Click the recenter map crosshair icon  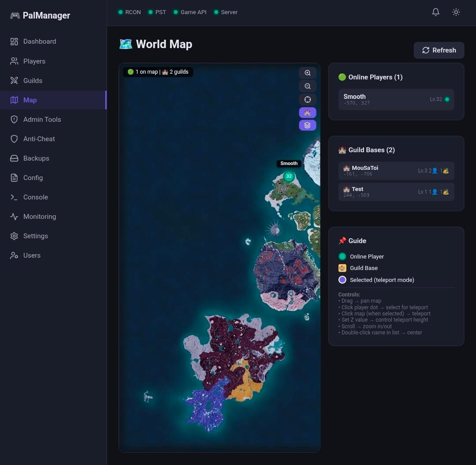[308, 100]
